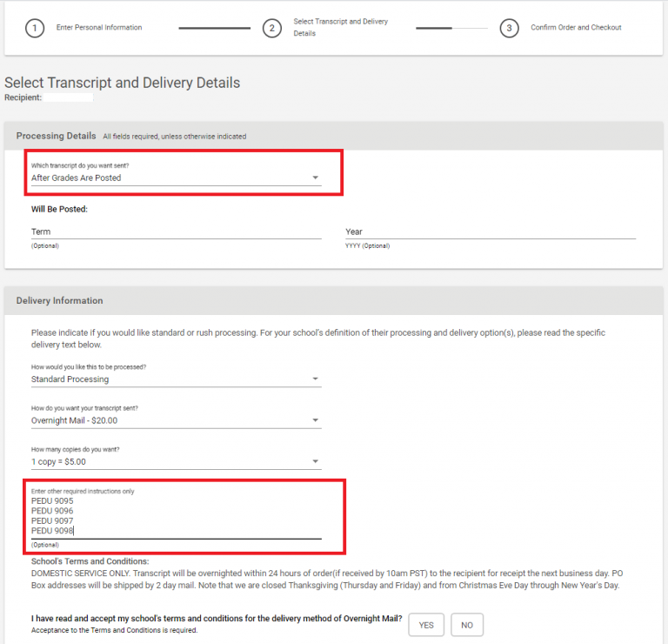Screen dimensions: 668x644
Task: Click the other required instructions text area
Action: tap(176, 516)
